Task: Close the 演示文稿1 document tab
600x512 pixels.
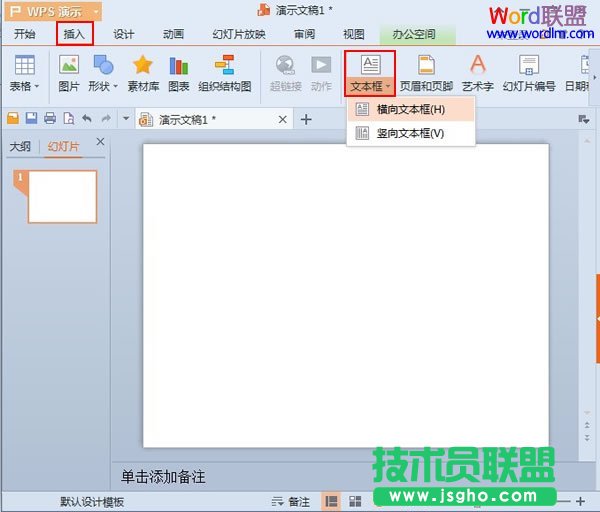Action: [x=283, y=120]
